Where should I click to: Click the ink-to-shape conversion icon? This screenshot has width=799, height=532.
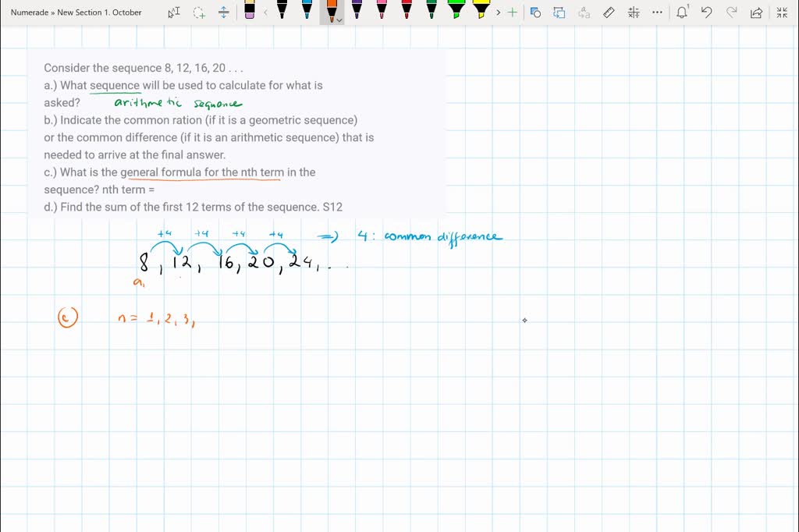click(x=535, y=12)
